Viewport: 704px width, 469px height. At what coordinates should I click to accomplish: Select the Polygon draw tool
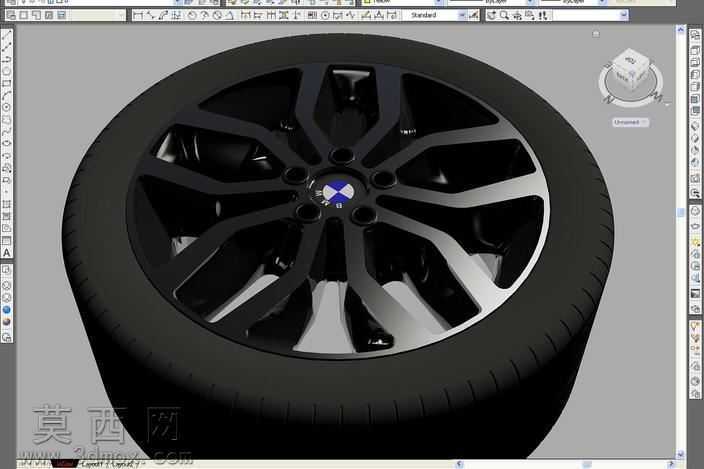tap(7, 71)
